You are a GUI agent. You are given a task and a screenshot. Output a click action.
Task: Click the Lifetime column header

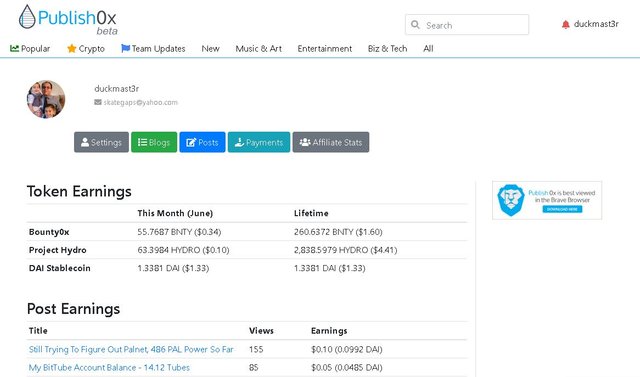(311, 213)
